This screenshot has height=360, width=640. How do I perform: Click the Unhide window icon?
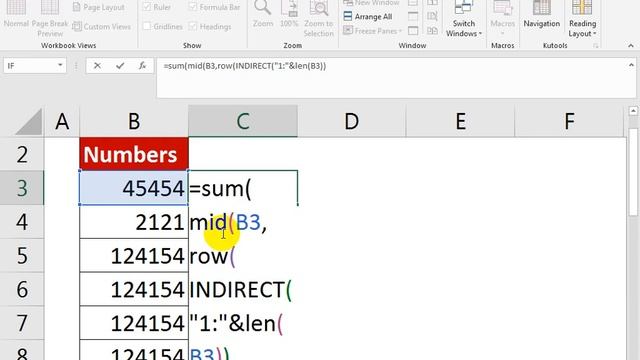[413, 31]
